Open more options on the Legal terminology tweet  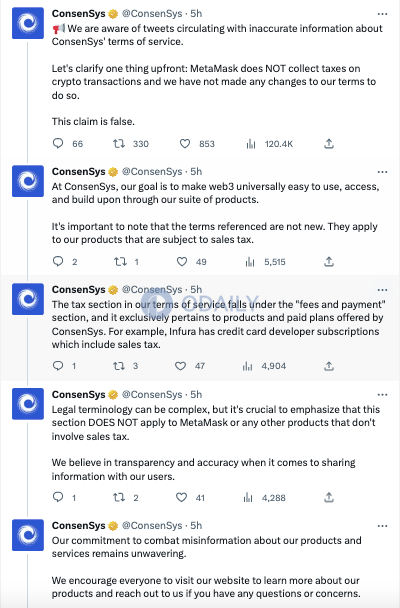382,395
